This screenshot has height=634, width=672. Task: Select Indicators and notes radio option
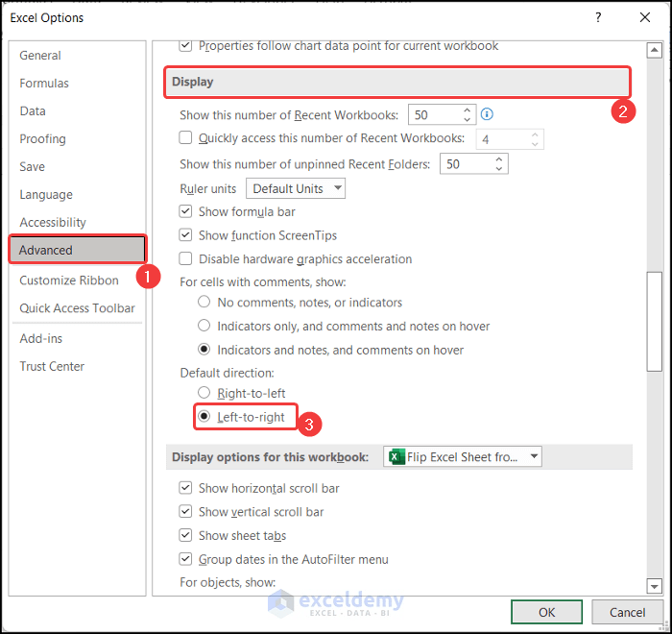pos(204,350)
